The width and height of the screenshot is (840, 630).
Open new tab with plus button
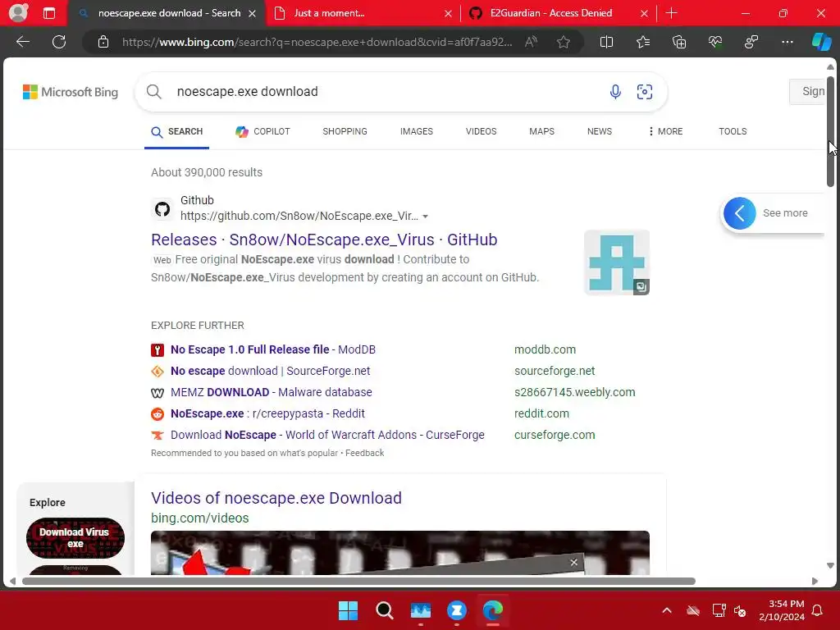(671, 13)
